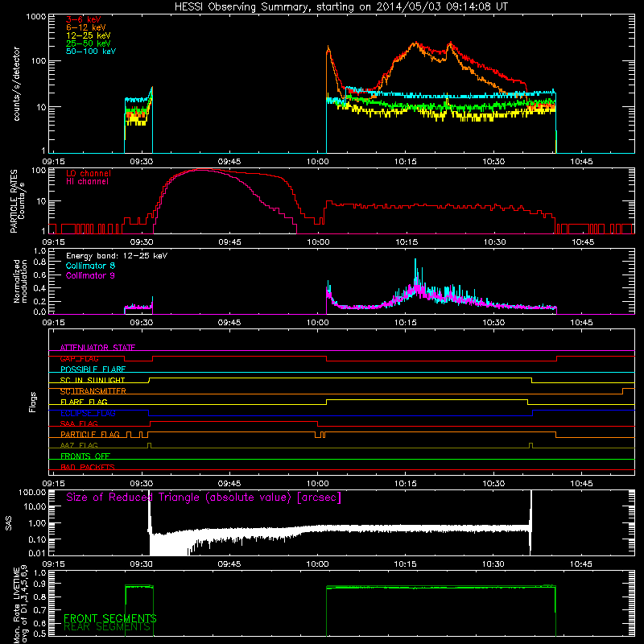Click the counts/s/detector axis label

pos(17,84)
